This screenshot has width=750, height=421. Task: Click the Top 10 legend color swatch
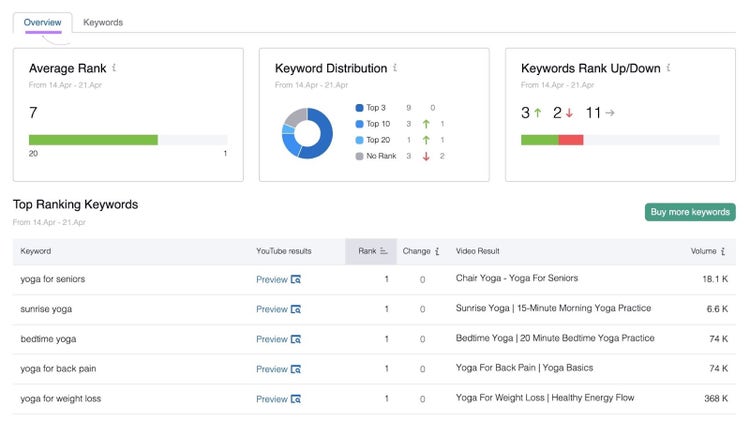click(x=359, y=124)
